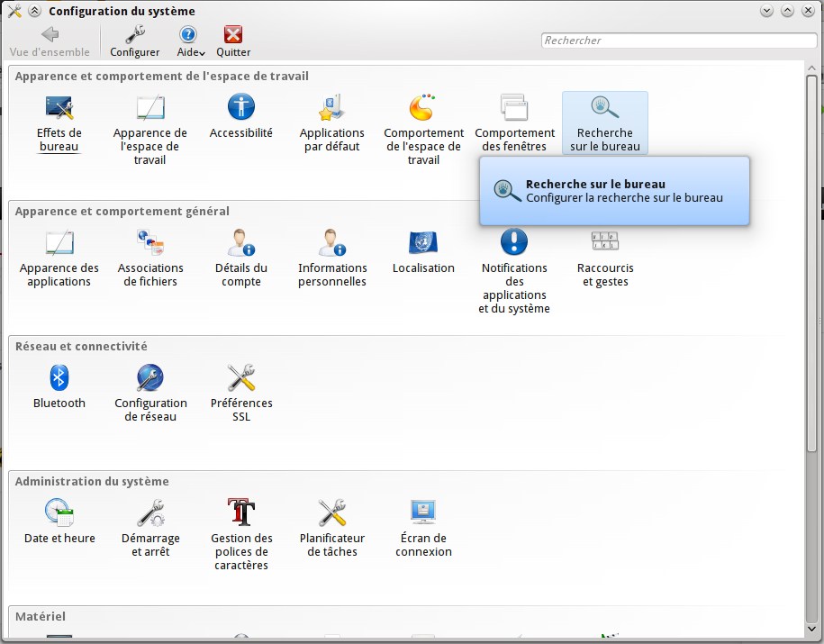This screenshot has width=824, height=644.
Task: Maximize the Configuration du système window
Action: [x=787, y=11]
